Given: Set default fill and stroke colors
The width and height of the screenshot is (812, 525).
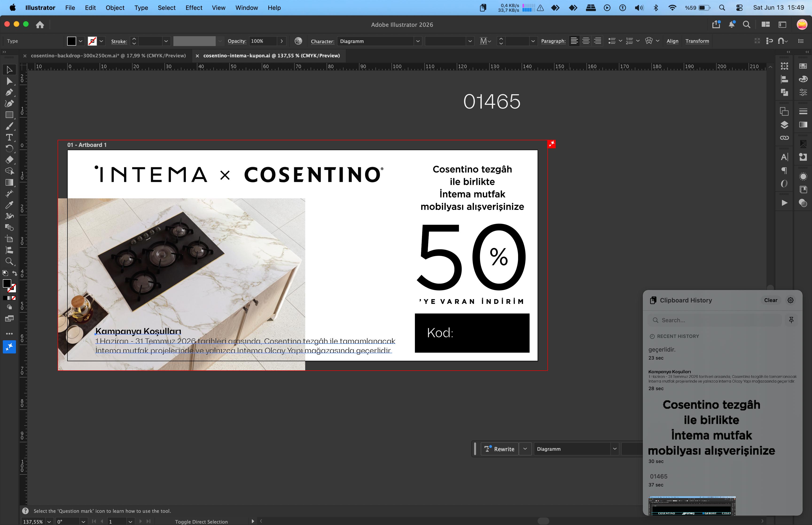Looking at the screenshot, I should click(x=5, y=273).
